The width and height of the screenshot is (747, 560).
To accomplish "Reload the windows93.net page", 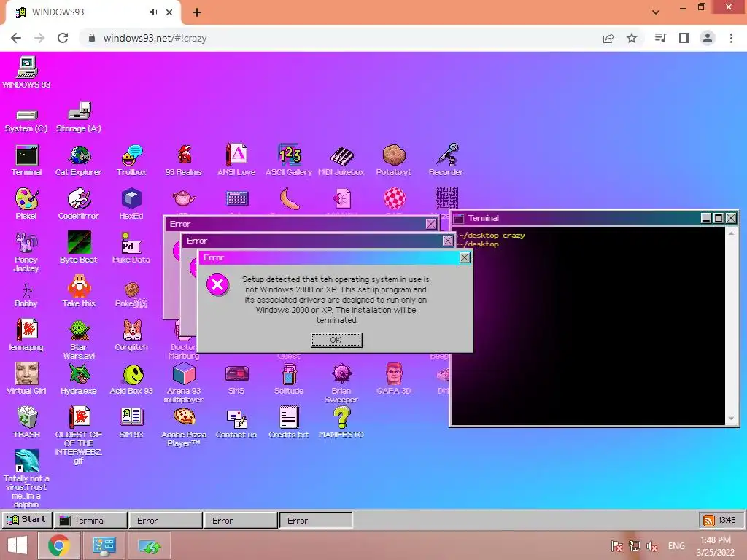I will tap(63, 38).
